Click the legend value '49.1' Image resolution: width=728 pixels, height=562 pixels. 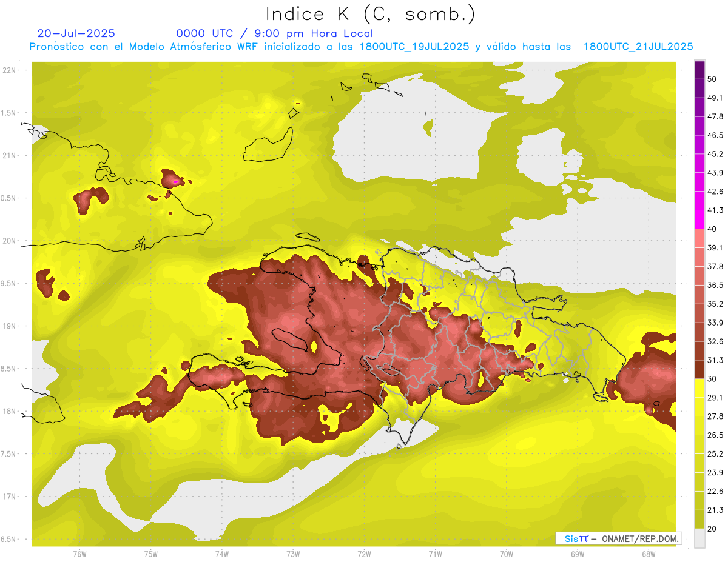click(x=715, y=98)
